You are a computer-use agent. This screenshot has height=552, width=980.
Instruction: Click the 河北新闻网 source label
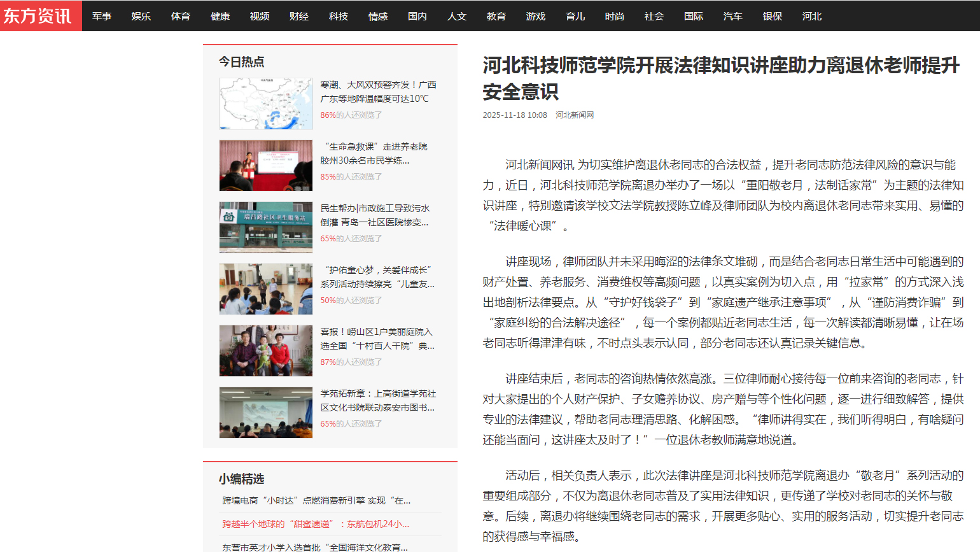pos(575,115)
